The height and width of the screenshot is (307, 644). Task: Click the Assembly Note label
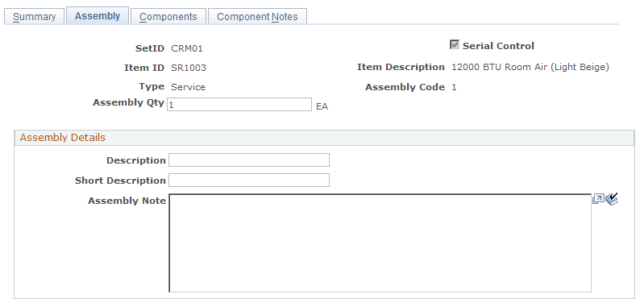(127, 201)
